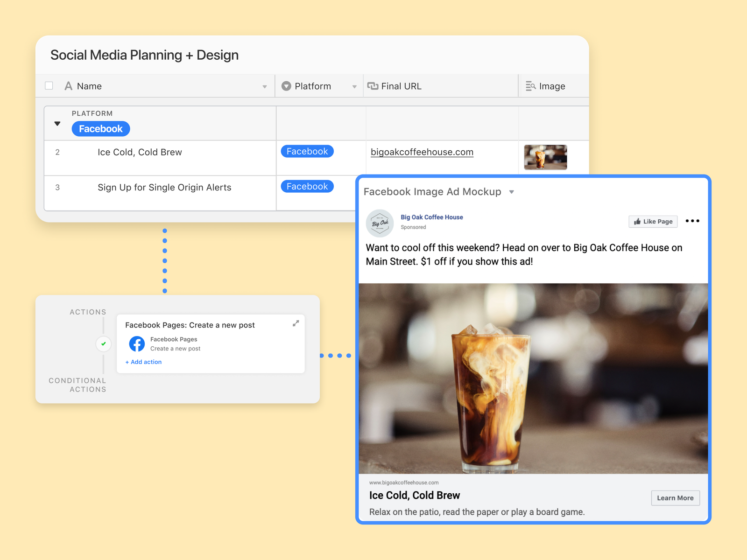This screenshot has width=747, height=560.
Task: Click the Big Oak logo avatar
Action: (x=380, y=223)
